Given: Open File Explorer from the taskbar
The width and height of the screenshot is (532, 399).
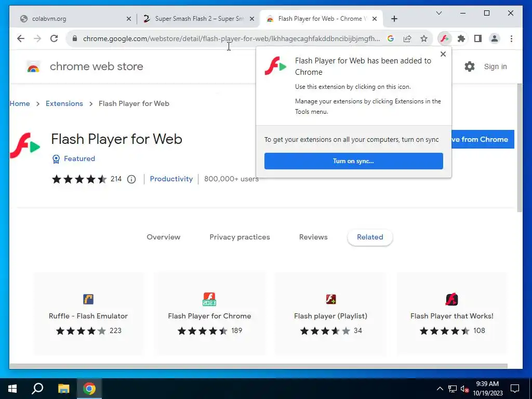Looking at the screenshot, I should 63,389.
